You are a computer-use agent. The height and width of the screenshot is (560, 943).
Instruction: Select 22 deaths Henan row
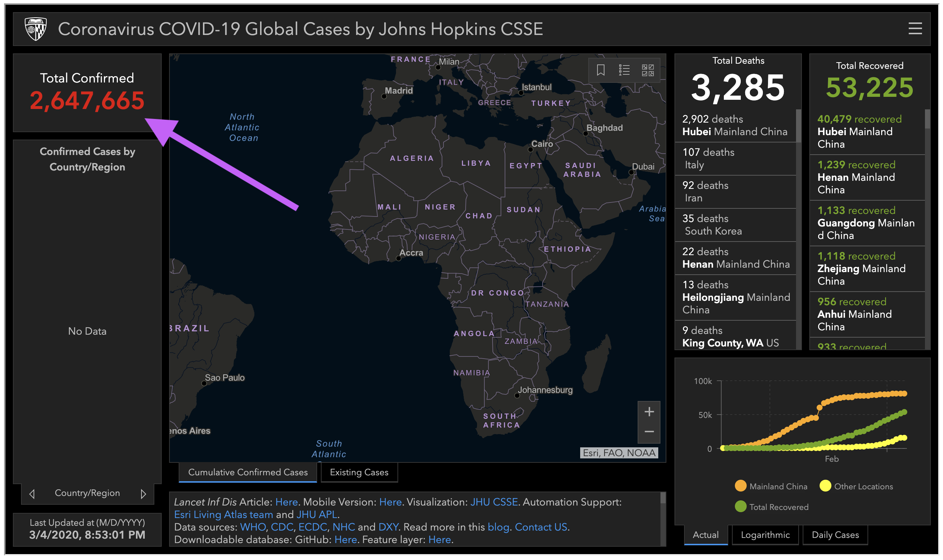tap(735, 258)
